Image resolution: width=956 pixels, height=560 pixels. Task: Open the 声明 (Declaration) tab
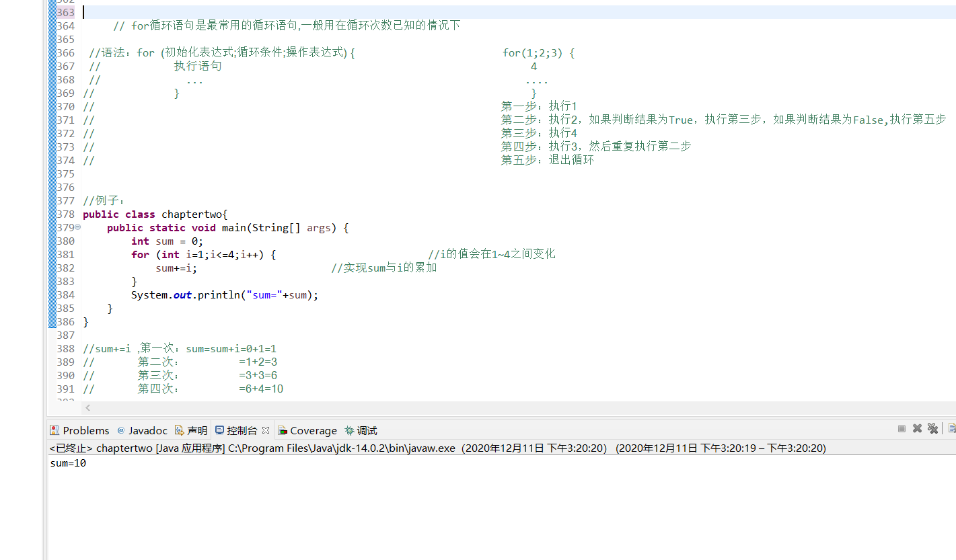pyautogui.click(x=191, y=430)
